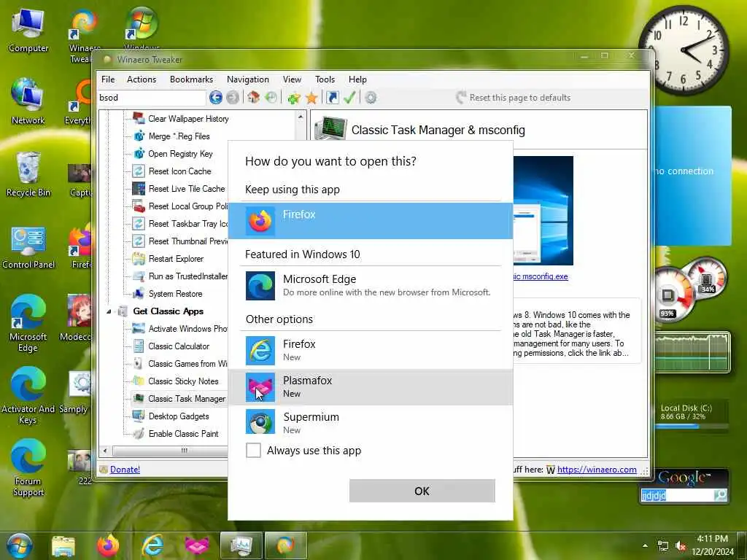The image size is (747, 560).
Task: Click the muted volume tray icon
Action: [x=681, y=546]
